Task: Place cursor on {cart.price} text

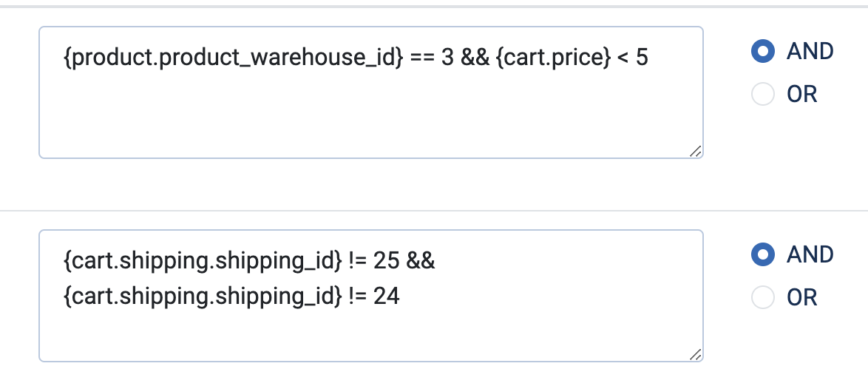Action: pyautogui.click(x=548, y=58)
